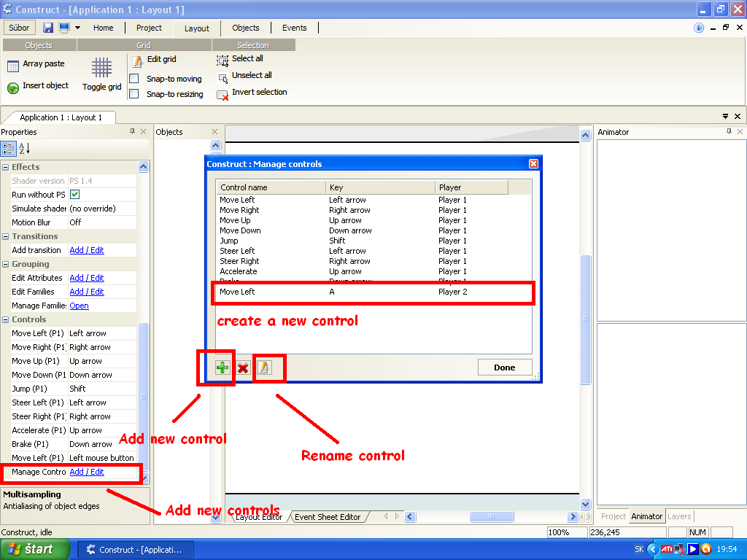The image size is (747, 560).
Task: Open the Events ribbon tab
Action: (x=295, y=28)
